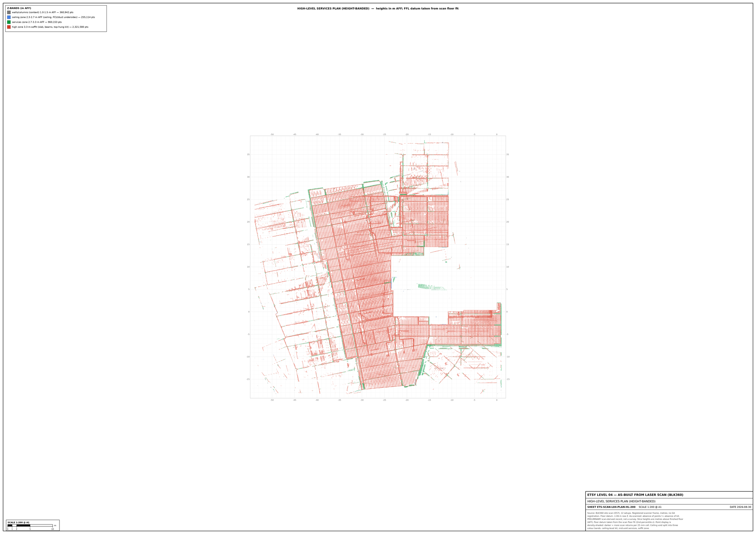Click 'SCALE 1:200 @ A1' in title block row
756x534 pixels.
[x=650, y=507]
